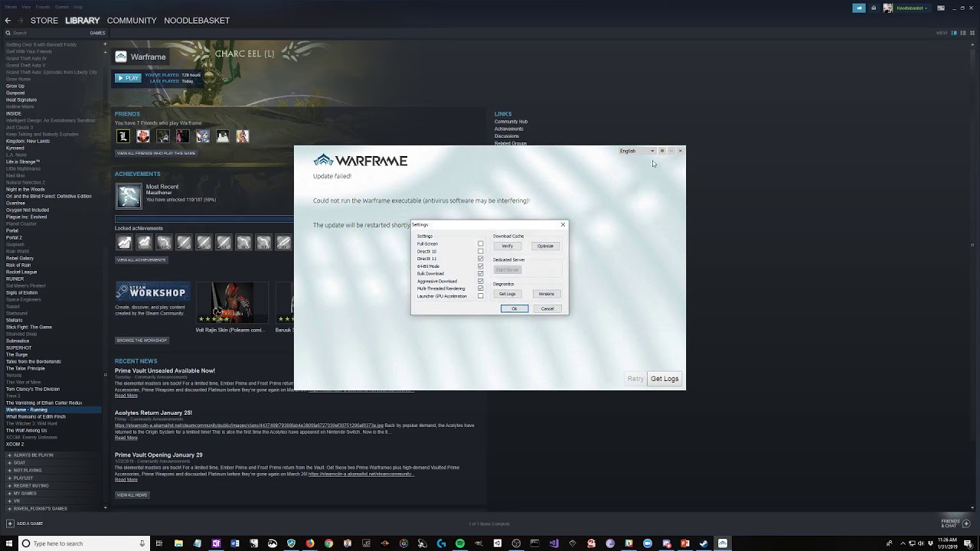The image size is (980, 551).
Task: Click View All Achievements button
Action: pyautogui.click(x=141, y=260)
